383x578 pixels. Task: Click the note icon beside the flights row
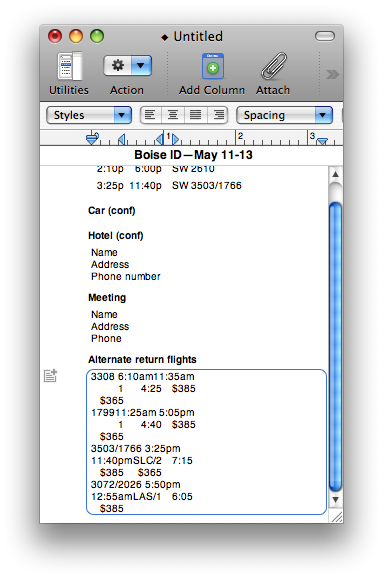51,376
